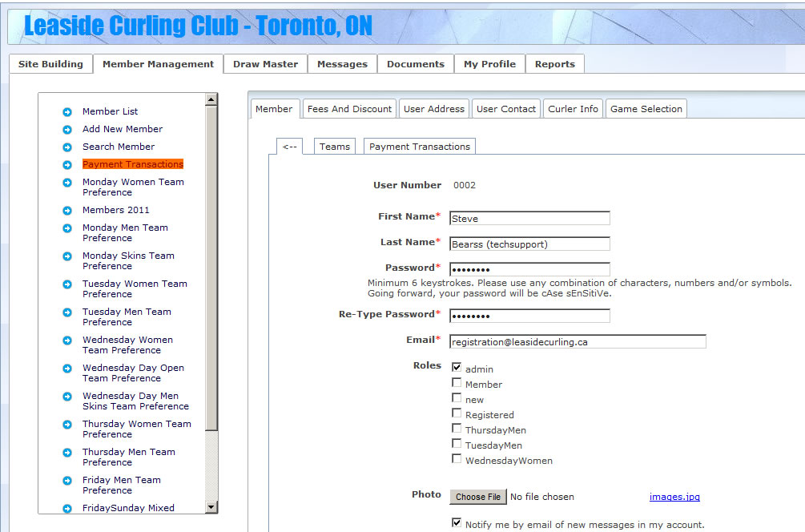The image size is (805, 532).
Task: Click arrow icon beside Monday Men Team Preference
Action: [67, 228]
